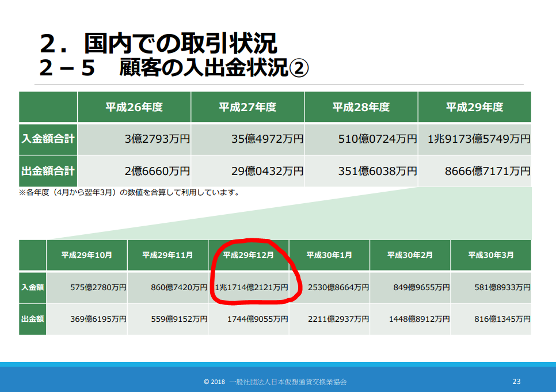Click the 平成30年3月 month header
Screen dimensions: 556x392
[x=491, y=254]
